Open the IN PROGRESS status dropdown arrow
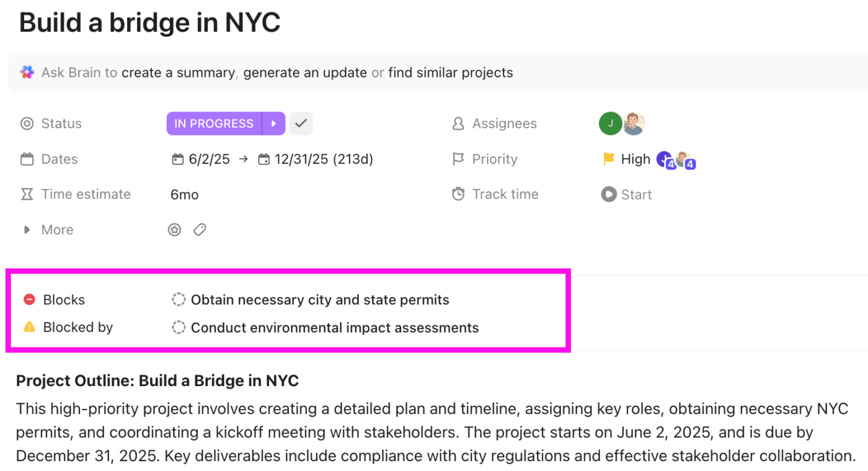Image resolution: width=868 pixels, height=471 pixels. tap(273, 123)
